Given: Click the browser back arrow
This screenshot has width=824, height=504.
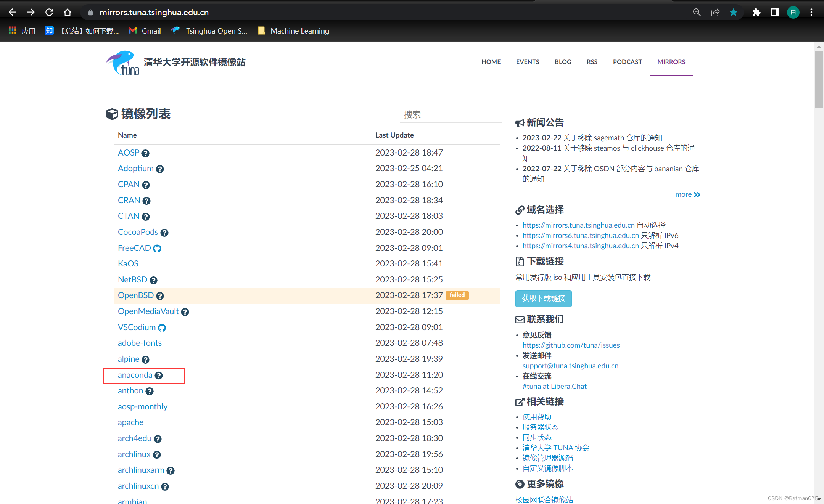Looking at the screenshot, I should 12,12.
